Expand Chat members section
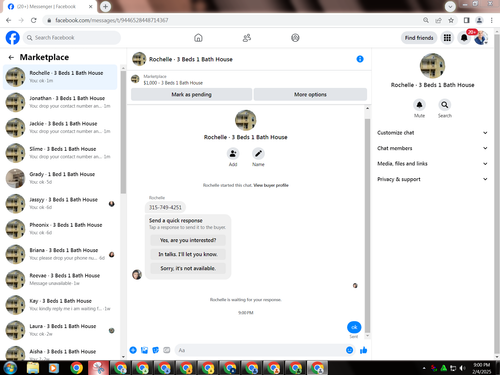 pos(432,148)
